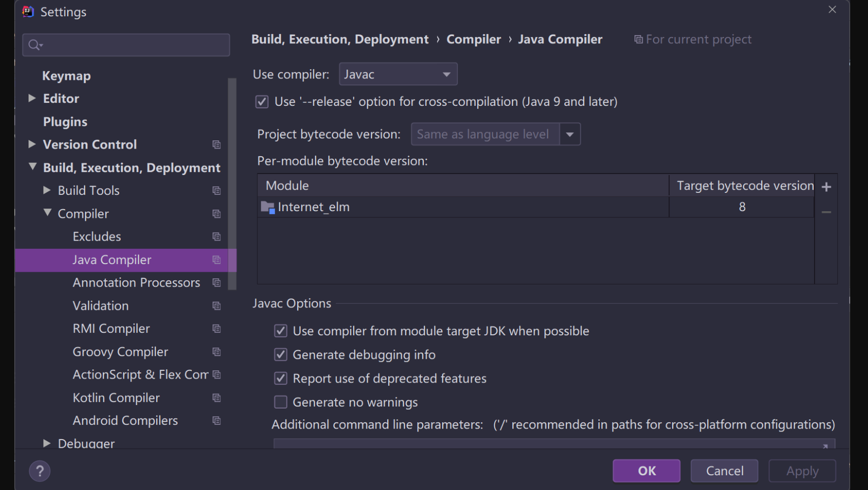This screenshot has width=868, height=490.
Task: Click the project-level icon beside RMI Compiler
Action: click(217, 329)
